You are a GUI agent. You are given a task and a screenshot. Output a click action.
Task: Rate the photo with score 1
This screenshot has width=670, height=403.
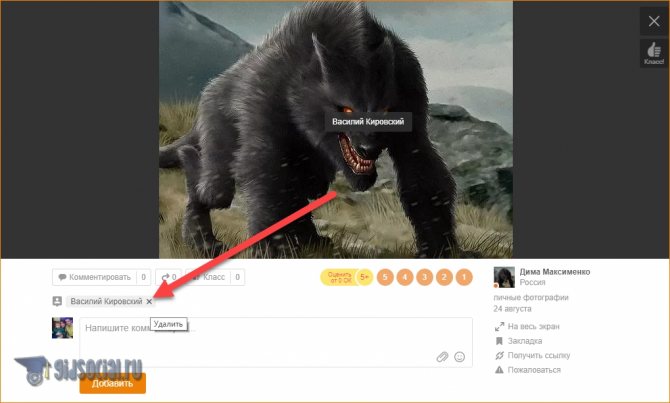[x=464, y=277]
